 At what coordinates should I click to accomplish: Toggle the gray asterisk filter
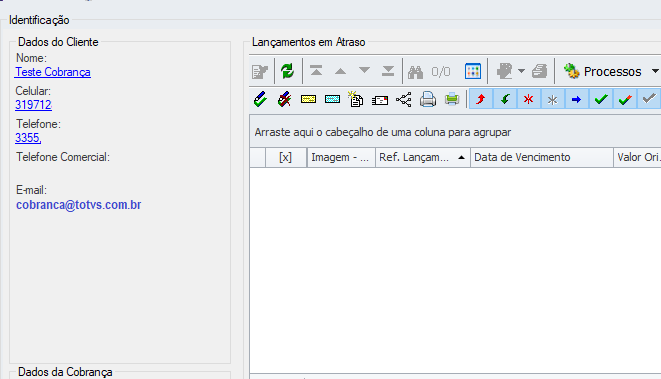[553, 99]
